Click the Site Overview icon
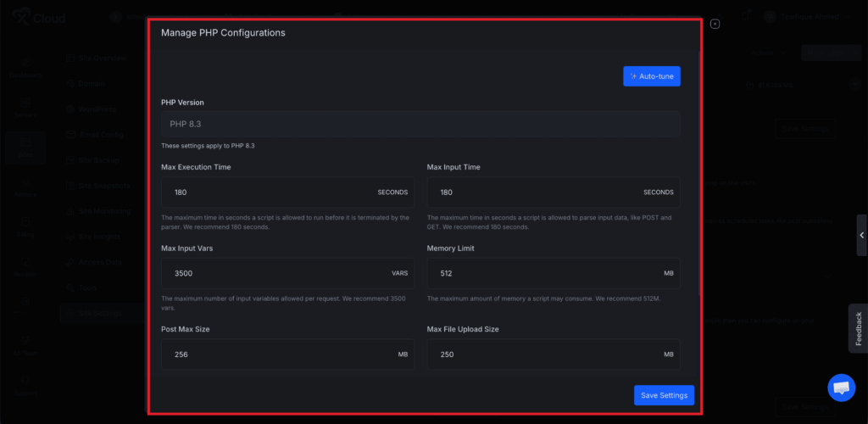Screen dimensions: 868x424 click(x=71, y=58)
